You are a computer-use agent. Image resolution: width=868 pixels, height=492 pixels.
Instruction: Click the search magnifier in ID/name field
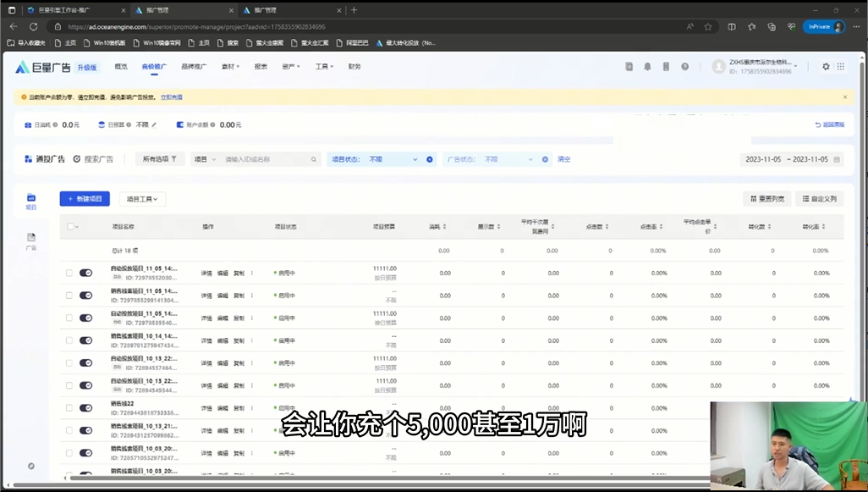click(x=313, y=159)
